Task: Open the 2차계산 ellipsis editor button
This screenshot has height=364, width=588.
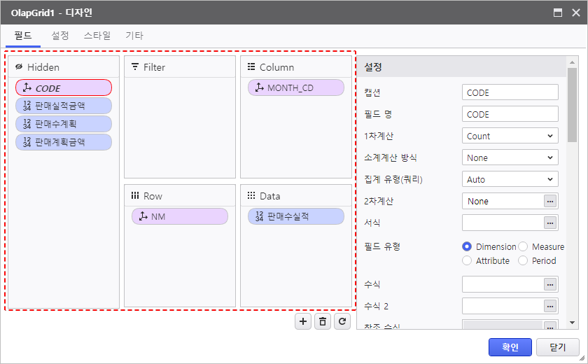Action: point(551,202)
